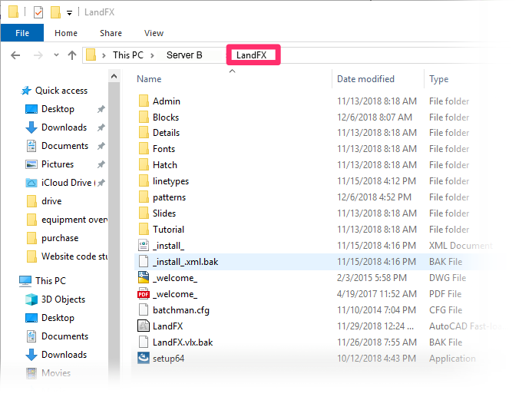Click Server B in the address bar
Screen dimensions: 532x397
tap(184, 55)
